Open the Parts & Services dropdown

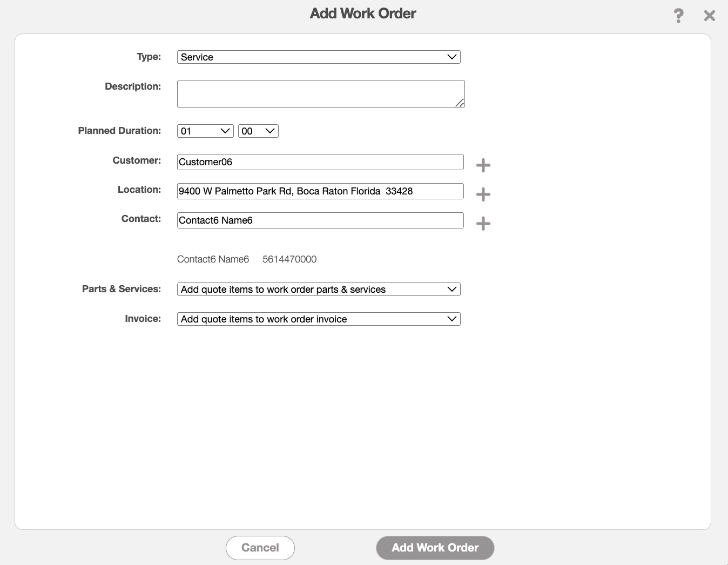point(319,290)
